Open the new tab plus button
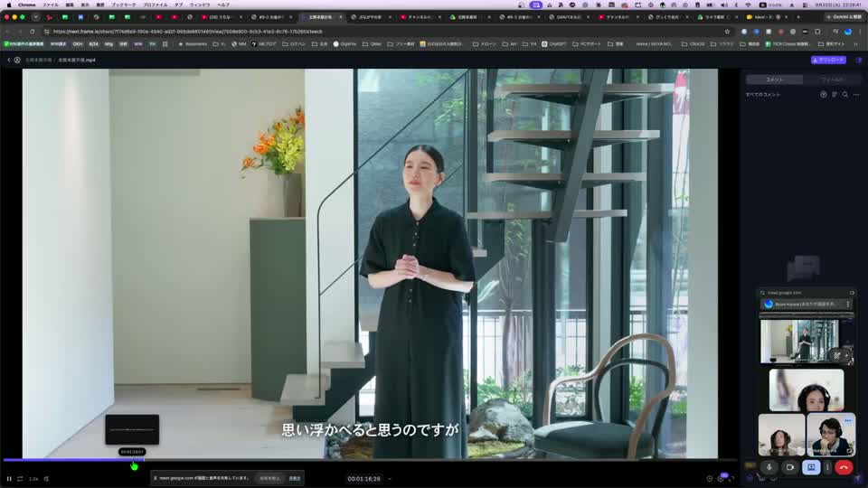 tap(798, 17)
